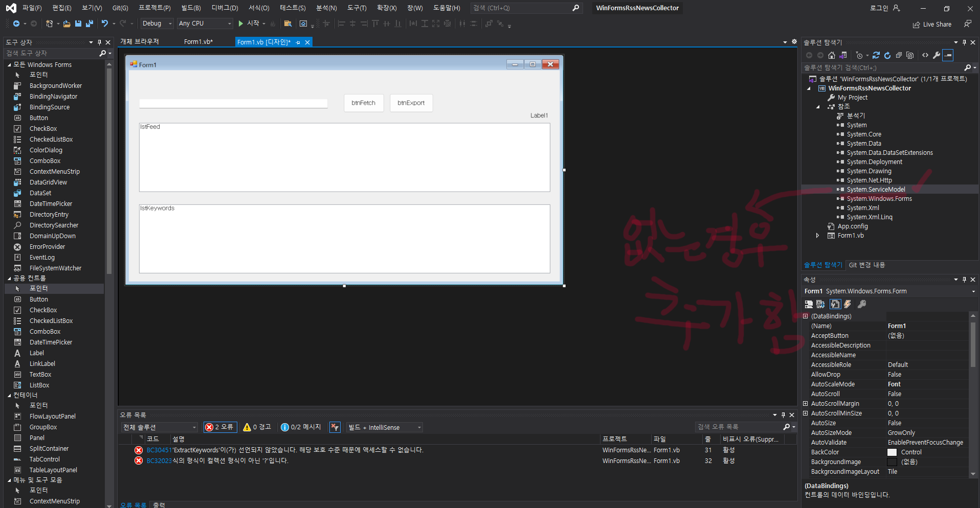Collapse the '참조' references node
Image resolution: width=980 pixels, height=508 pixels.
tap(818, 107)
